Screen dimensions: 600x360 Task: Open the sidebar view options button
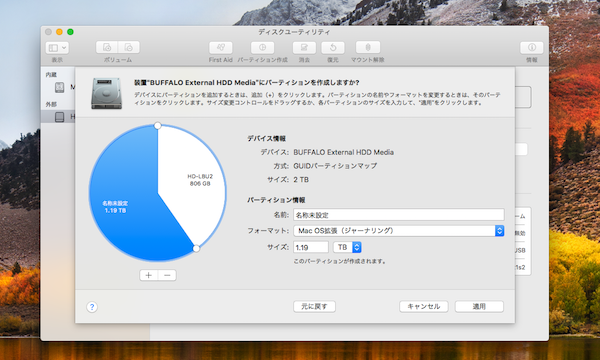click(57, 47)
